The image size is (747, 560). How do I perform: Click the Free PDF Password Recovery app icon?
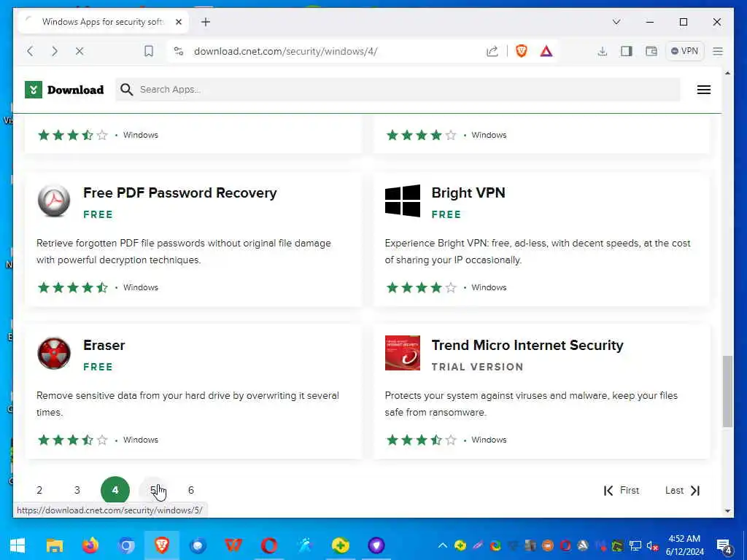(x=54, y=201)
